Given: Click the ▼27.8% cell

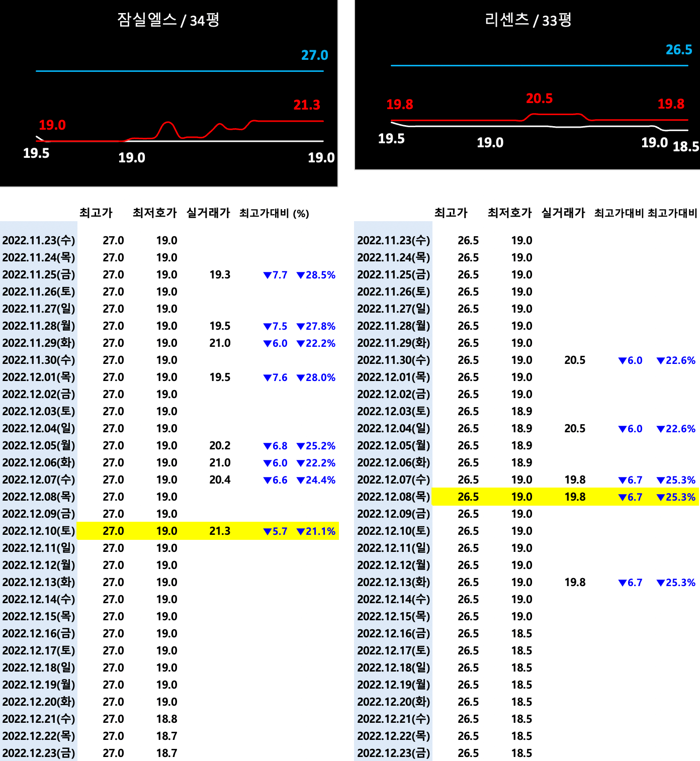Looking at the screenshot, I should (316, 326).
